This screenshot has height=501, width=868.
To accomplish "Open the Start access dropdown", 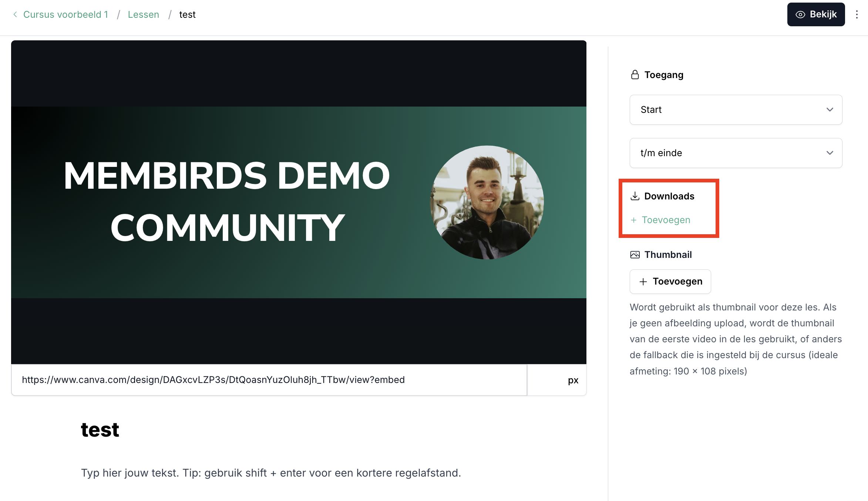I will pyautogui.click(x=725, y=110).
